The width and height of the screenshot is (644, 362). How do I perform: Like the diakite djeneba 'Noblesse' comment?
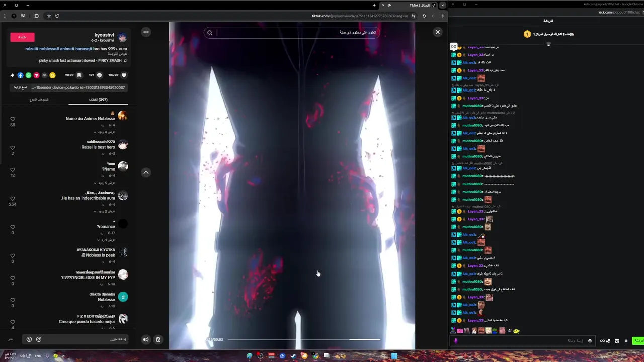13,300
